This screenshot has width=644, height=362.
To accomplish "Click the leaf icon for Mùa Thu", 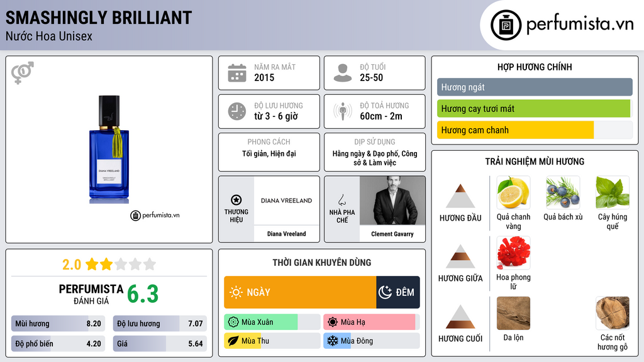I will pyautogui.click(x=233, y=341).
